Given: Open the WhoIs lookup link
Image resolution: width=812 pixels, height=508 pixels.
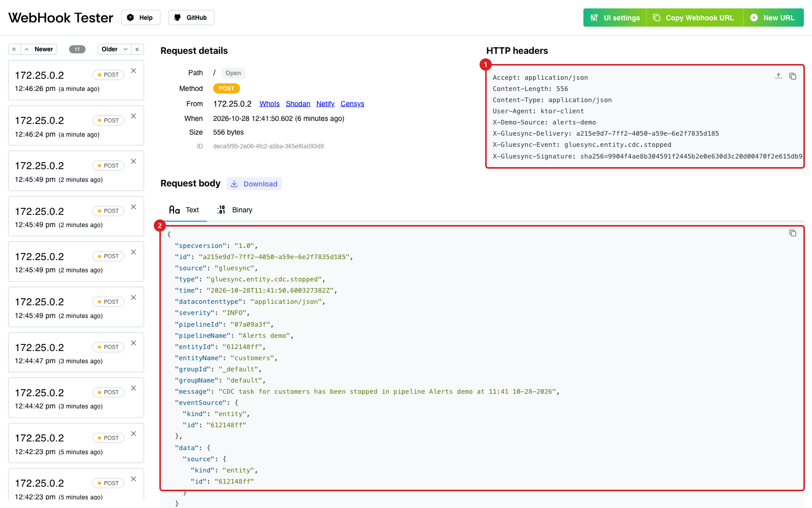Looking at the screenshot, I should pyautogui.click(x=269, y=104).
